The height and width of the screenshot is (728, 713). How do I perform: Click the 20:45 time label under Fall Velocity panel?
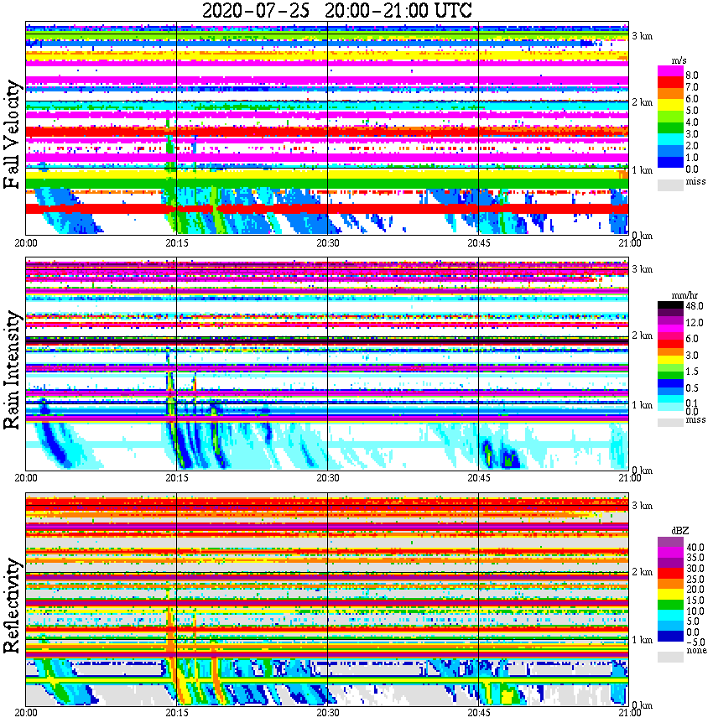[x=479, y=243]
